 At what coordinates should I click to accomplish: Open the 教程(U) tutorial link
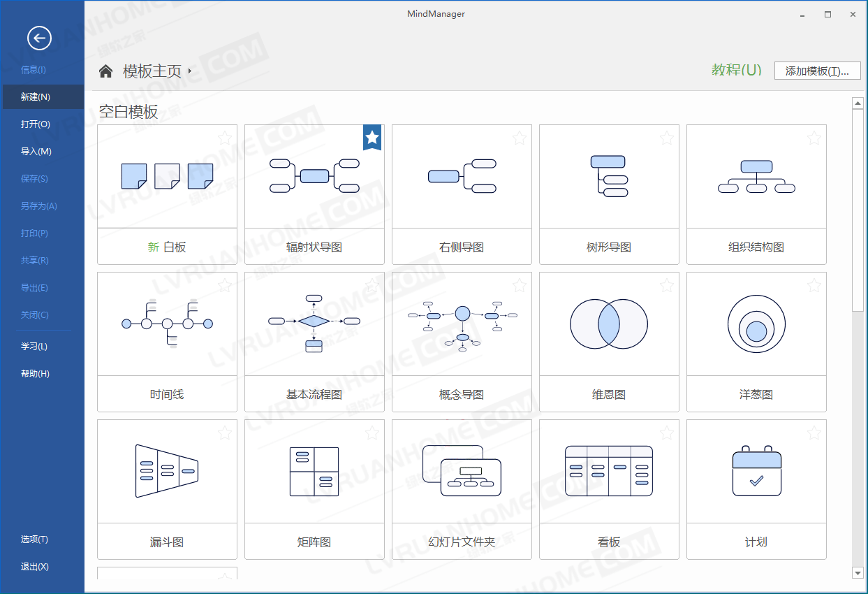(736, 70)
